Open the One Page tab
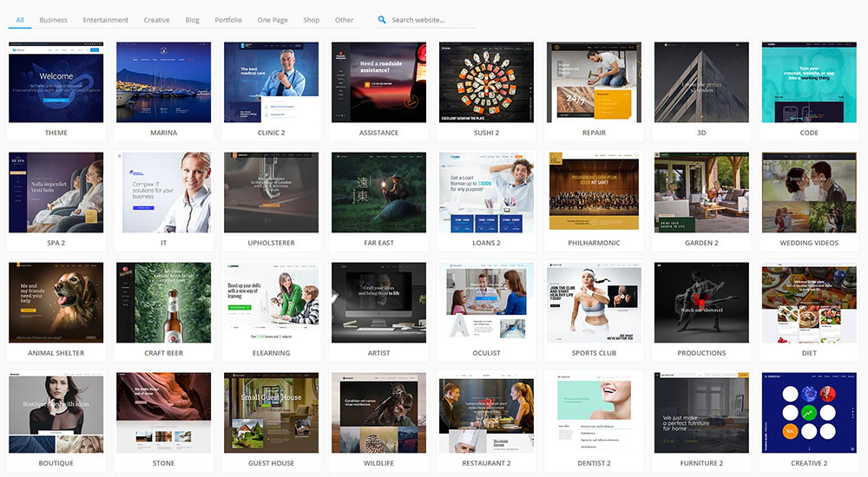 click(x=273, y=20)
